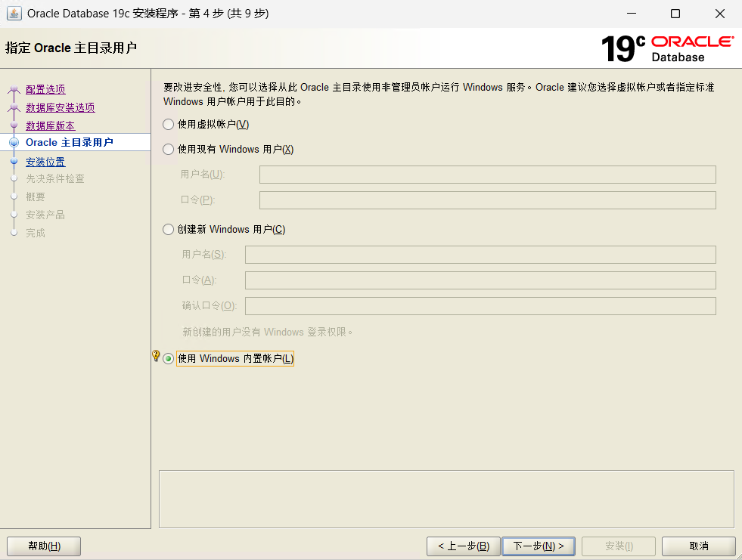Click the 上一步(B) button
This screenshot has height=560, width=742.
pyautogui.click(x=462, y=546)
